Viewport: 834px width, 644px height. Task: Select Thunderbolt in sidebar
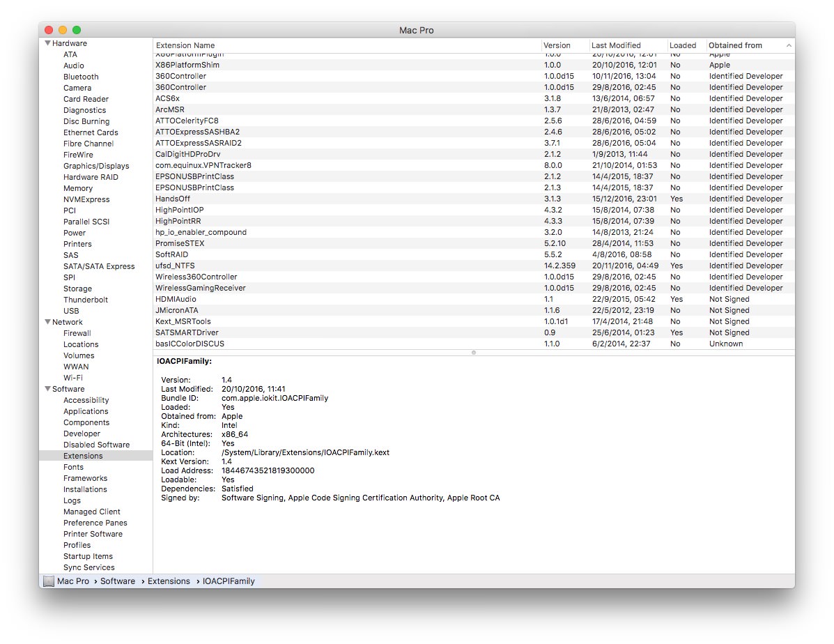86,300
